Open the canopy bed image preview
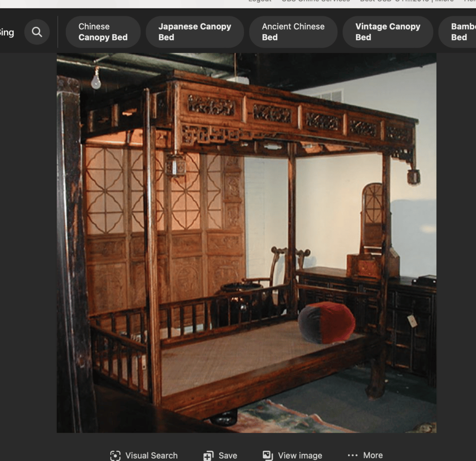The image size is (476, 461). (246, 243)
